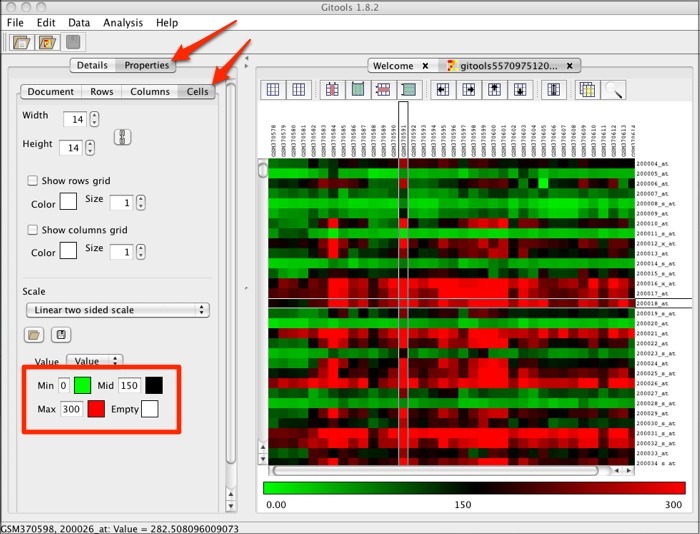Select the Cells tab
The width and height of the screenshot is (700, 534).
197,92
